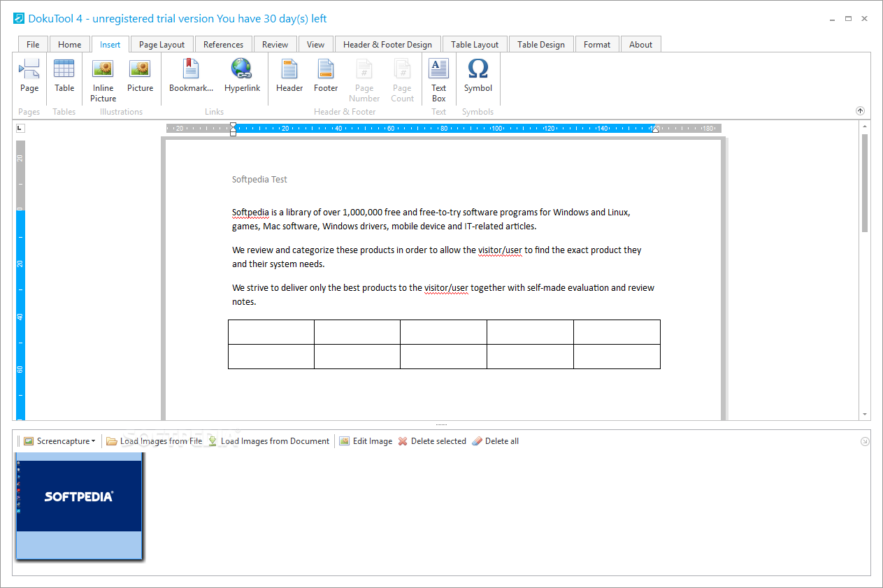Screen dimensions: 883x588
Task: Insert a Hyperlink
Action: 242,76
